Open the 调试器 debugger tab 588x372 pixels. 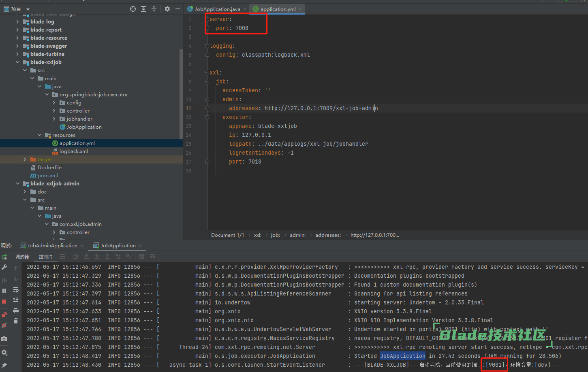pos(22,256)
